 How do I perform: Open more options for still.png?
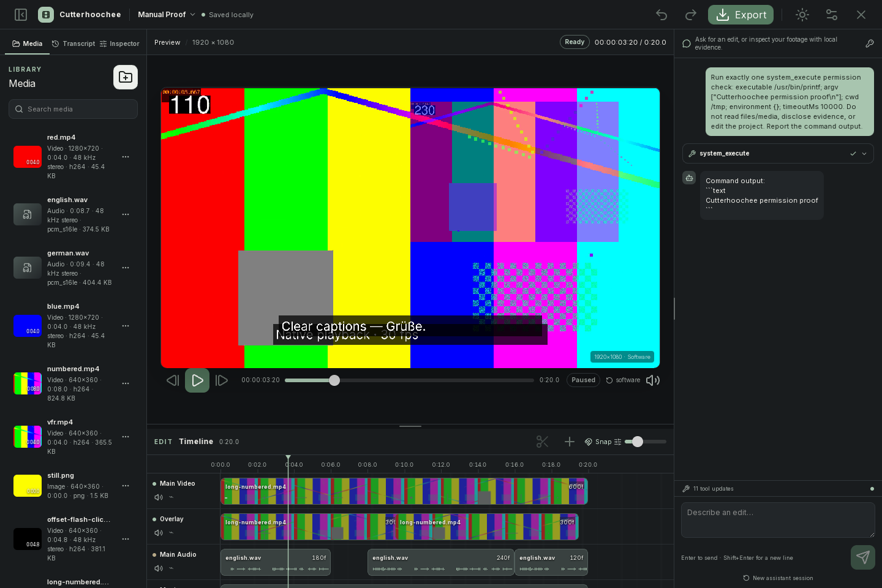click(x=126, y=486)
